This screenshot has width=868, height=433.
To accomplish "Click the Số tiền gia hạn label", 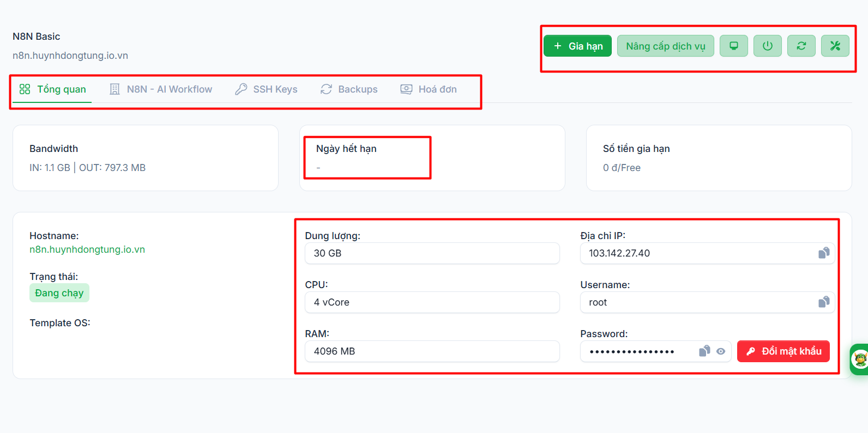I will 636,149.
